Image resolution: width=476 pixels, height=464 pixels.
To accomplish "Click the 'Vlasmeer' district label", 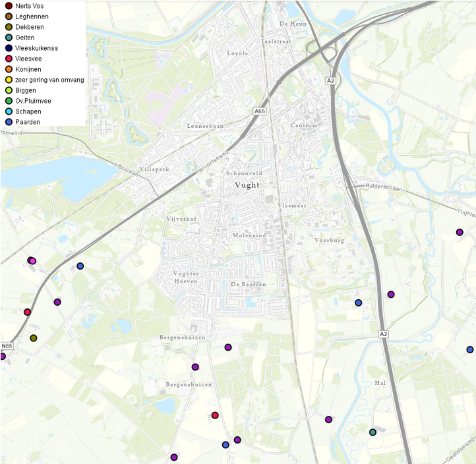I will (x=292, y=206).
